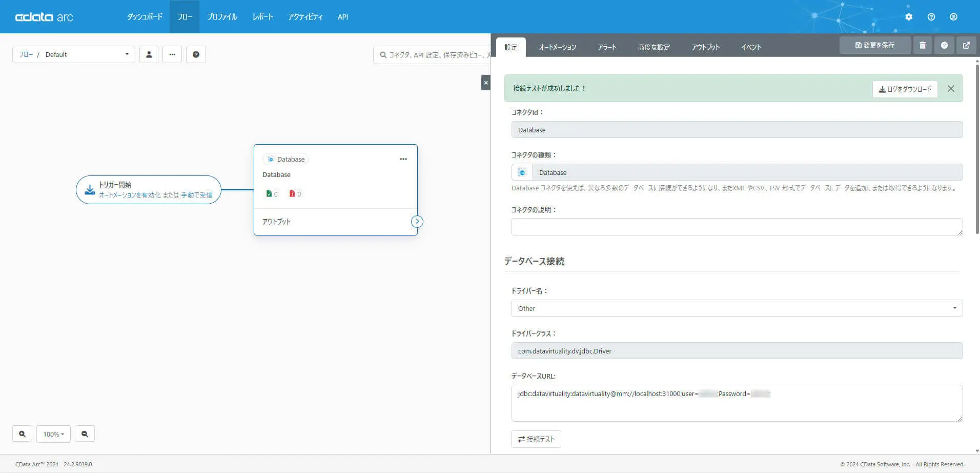The width and height of the screenshot is (980, 473).
Task: Open the レポート menu
Action: click(x=263, y=17)
